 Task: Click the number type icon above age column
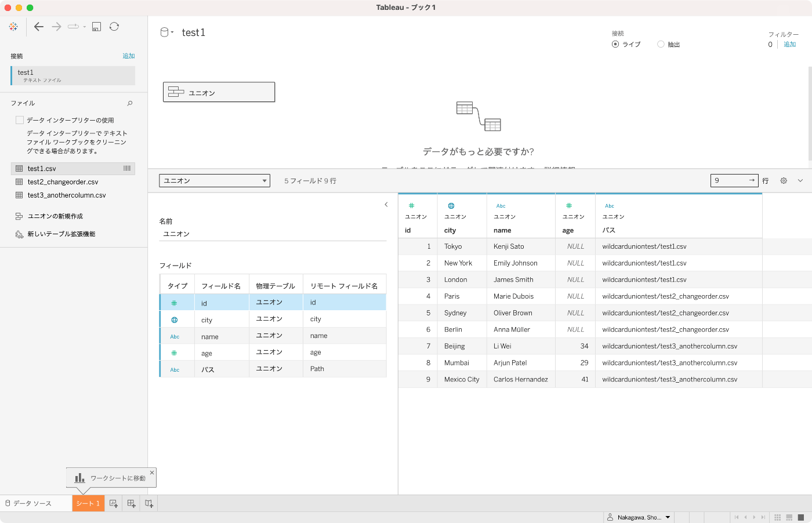tap(569, 206)
